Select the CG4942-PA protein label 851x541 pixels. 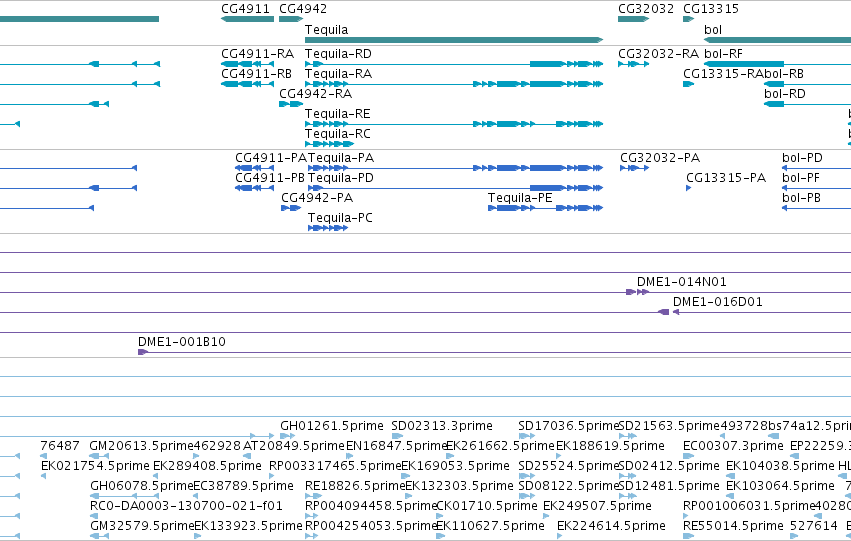click(317, 198)
